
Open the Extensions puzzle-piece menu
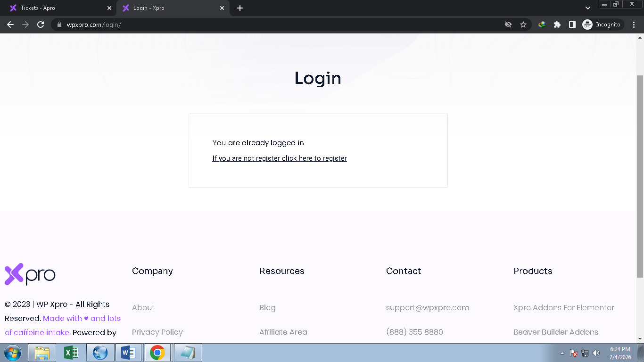tap(557, 25)
